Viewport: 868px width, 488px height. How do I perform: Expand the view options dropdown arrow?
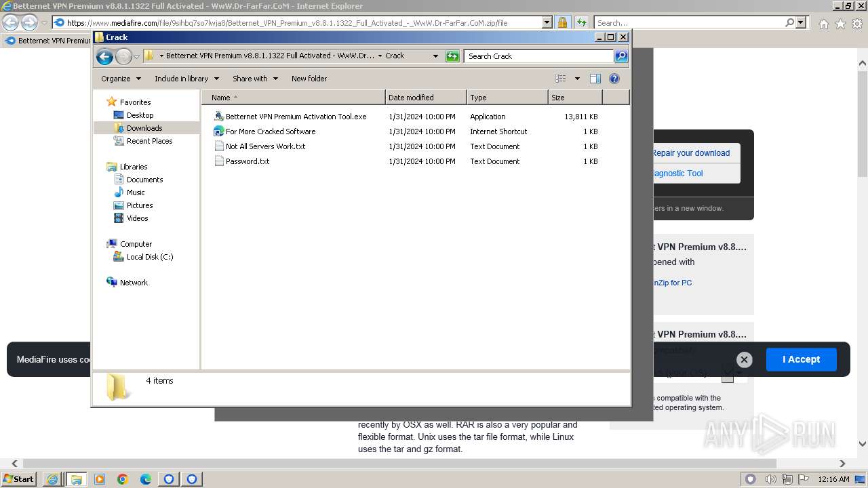click(577, 79)
